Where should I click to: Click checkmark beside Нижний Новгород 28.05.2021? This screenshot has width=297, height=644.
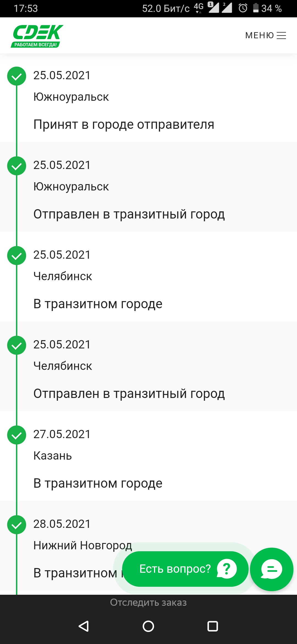[16, 525]
